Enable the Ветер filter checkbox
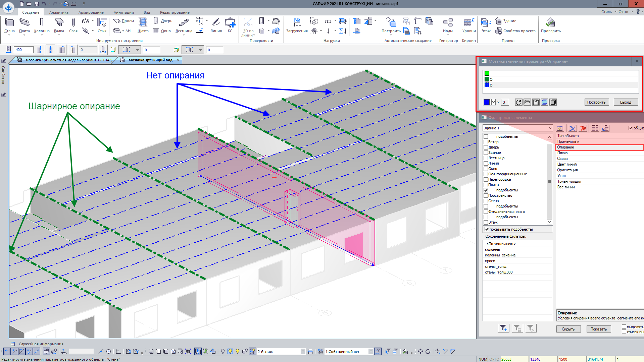644x362 pixels. coord(486,142)
